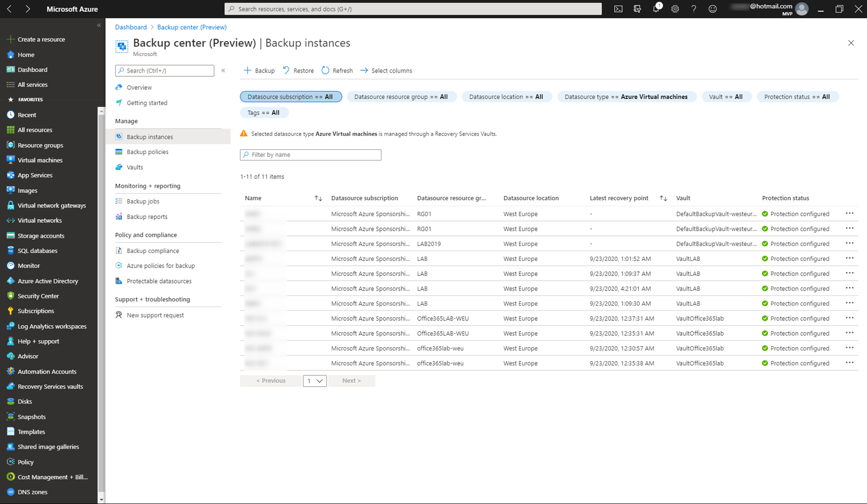This screenshot has height=504, width=867.
Task: Open Backup reports menu item
Action: [x=147, y=217]
